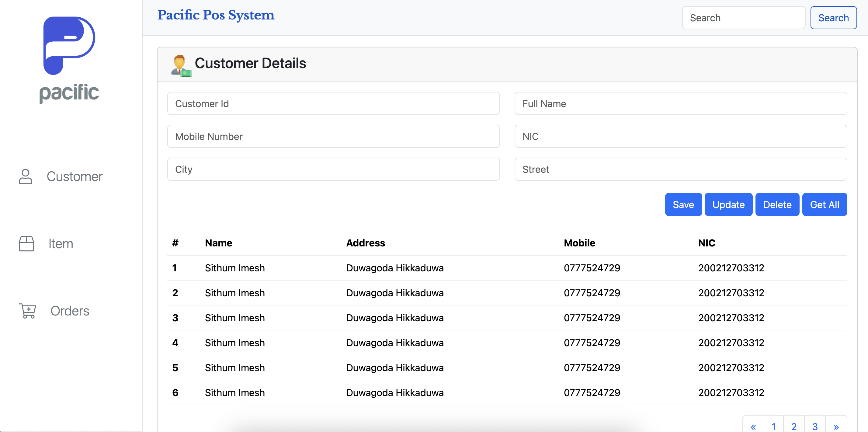868x432 pixels.
Task: Click the Orders shopping cart icon
Action: (x=27, y=311)
